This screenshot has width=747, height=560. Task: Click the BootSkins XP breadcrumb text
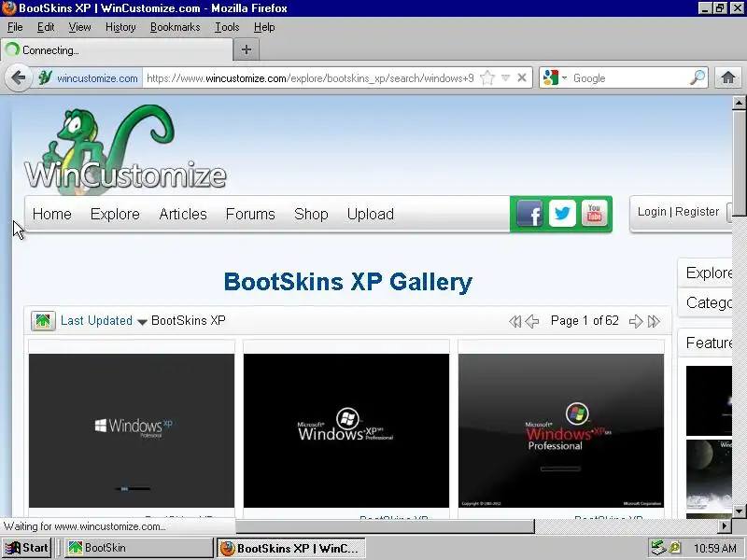coord(189,320)
